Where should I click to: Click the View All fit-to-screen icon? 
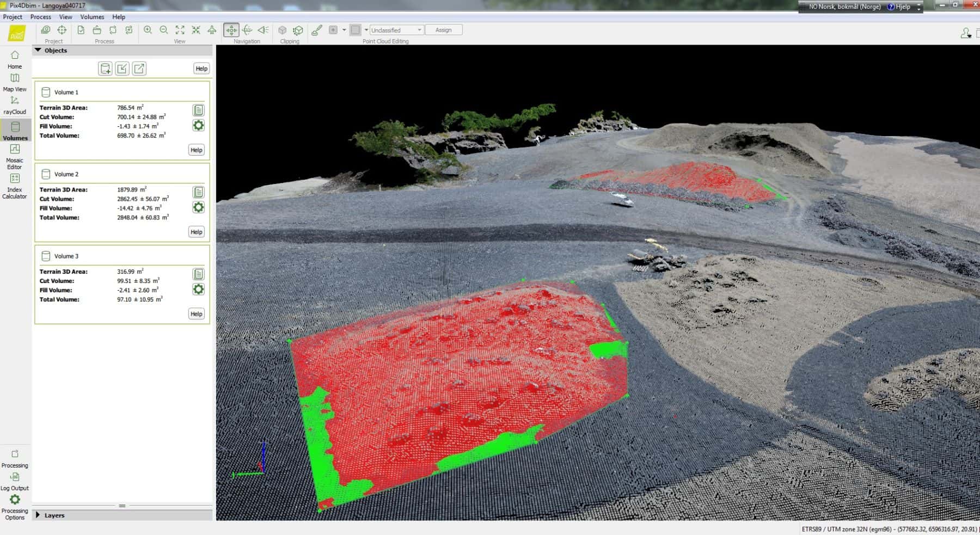point(180,30)
